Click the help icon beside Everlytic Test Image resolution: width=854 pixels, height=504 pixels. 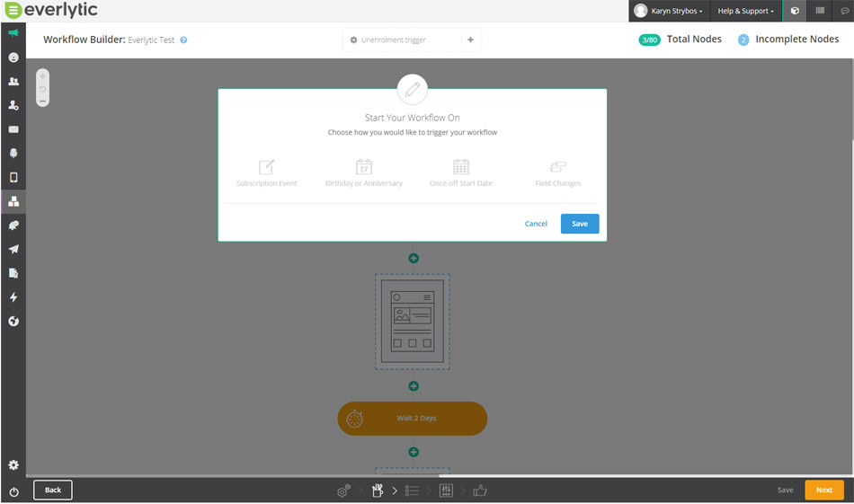pyautogui.click(x=184, y=40)
